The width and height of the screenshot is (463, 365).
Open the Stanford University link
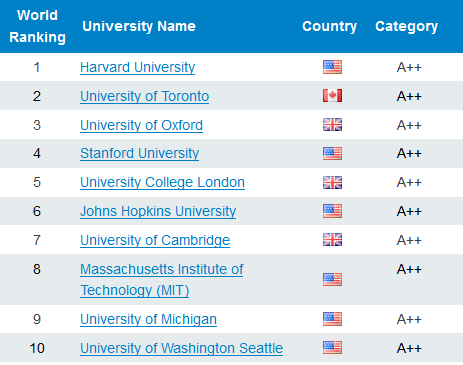139,153
